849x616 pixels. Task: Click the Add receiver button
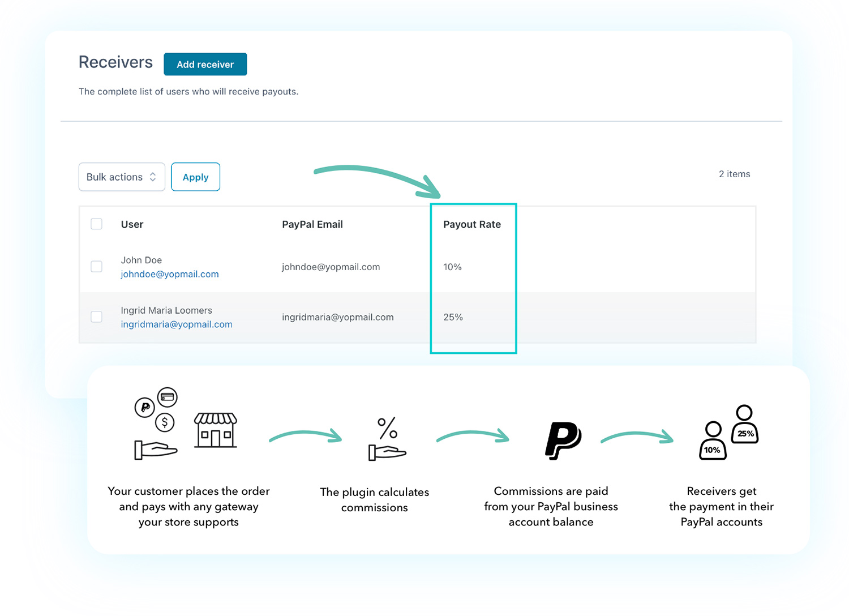click(205, 64)
